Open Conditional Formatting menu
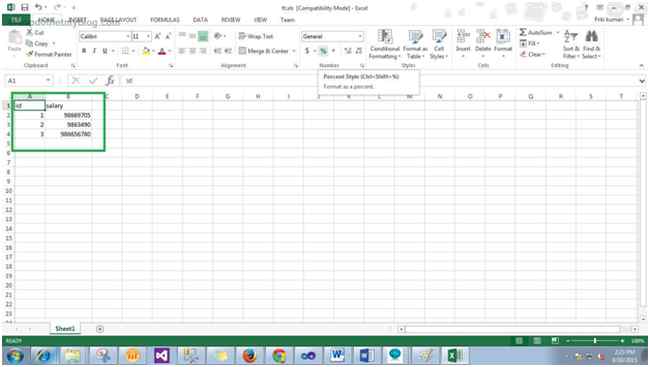Viewport: 650px width, 367px height. pos(385,44)
